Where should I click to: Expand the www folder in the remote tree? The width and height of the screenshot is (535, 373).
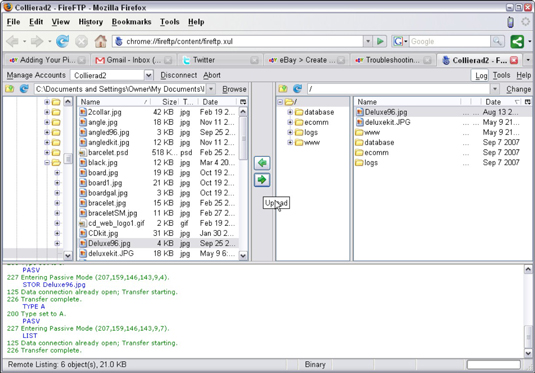(290, 143)
